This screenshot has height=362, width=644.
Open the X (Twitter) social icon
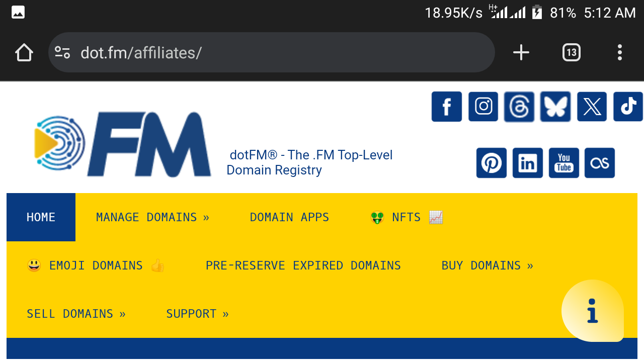[592, 107]
